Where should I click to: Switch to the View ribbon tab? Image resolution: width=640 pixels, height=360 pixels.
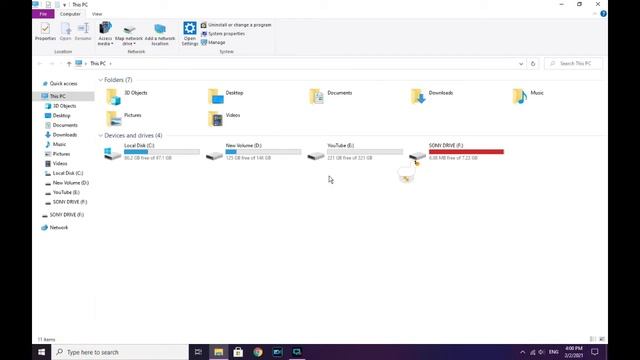97,14
